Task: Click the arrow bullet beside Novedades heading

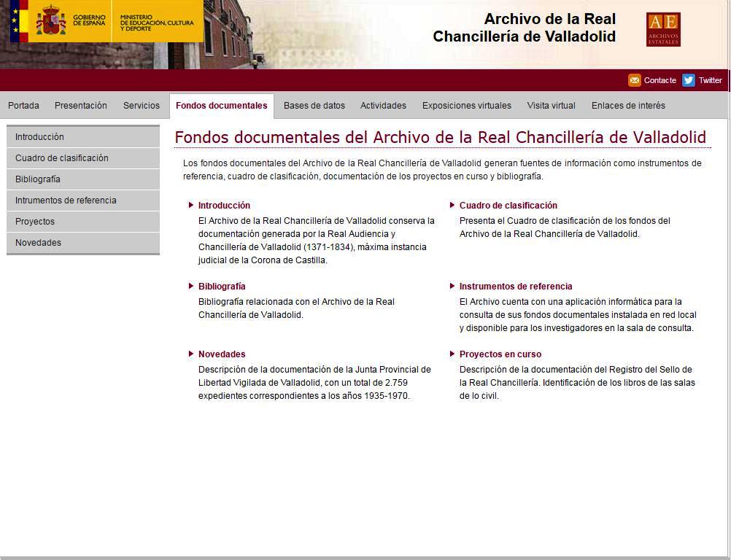Action: [190, 354]
